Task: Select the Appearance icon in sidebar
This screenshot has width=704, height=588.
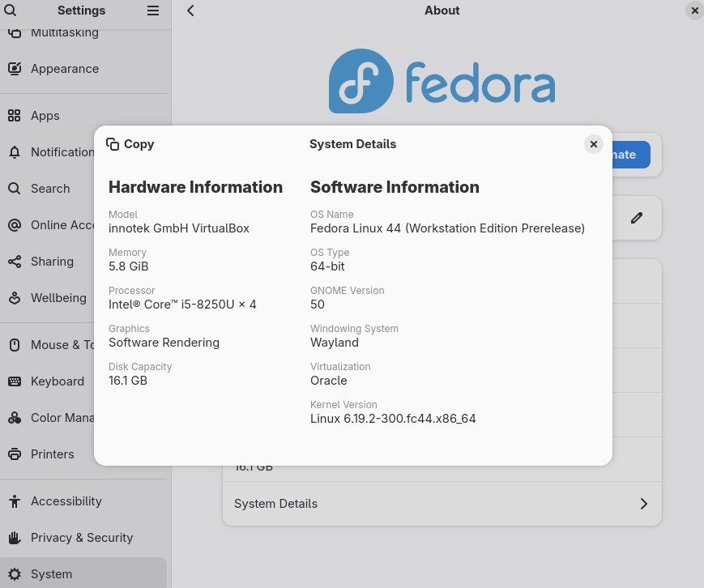Action: [15, 69]
